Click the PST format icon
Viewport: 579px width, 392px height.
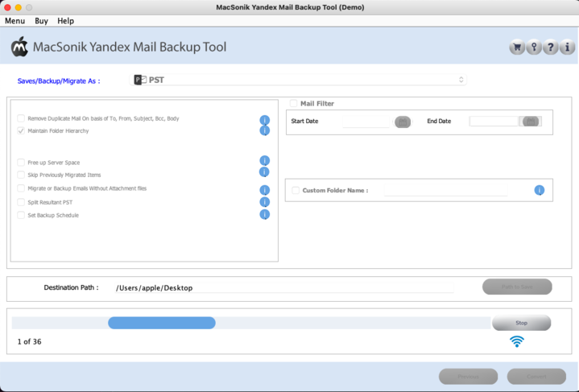pyautogui.click(x=140, y=80)
